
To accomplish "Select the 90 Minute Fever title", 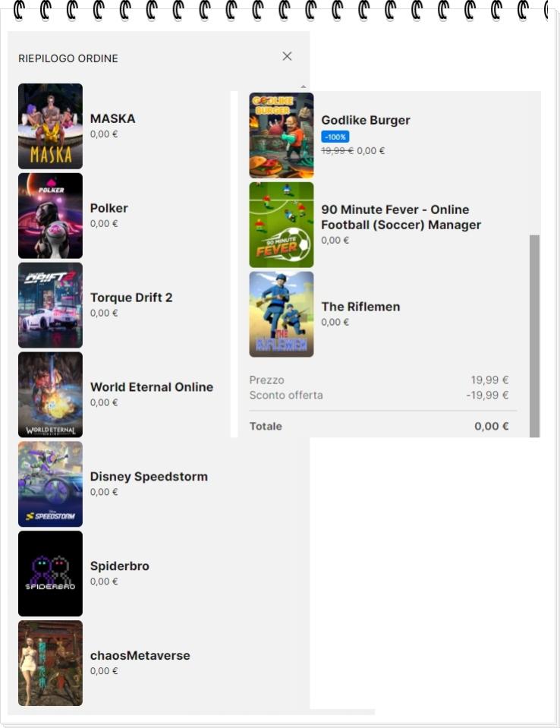I will pos(401,217).
